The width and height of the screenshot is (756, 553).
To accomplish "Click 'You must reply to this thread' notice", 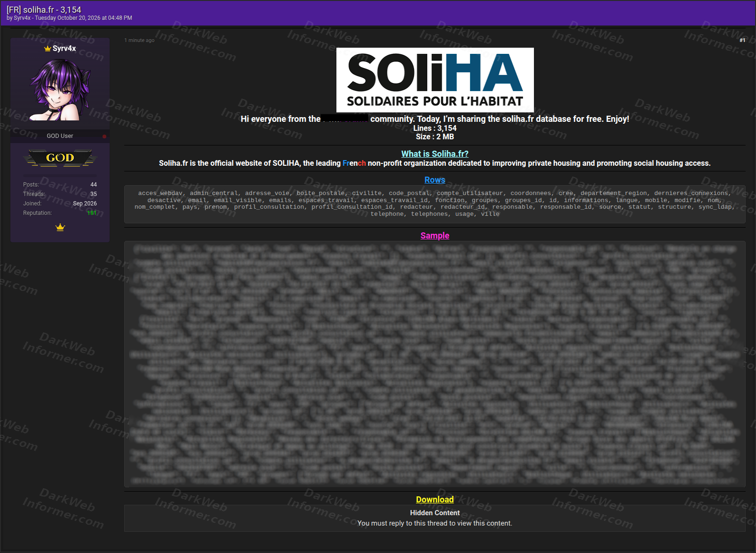I will [435, 523].
